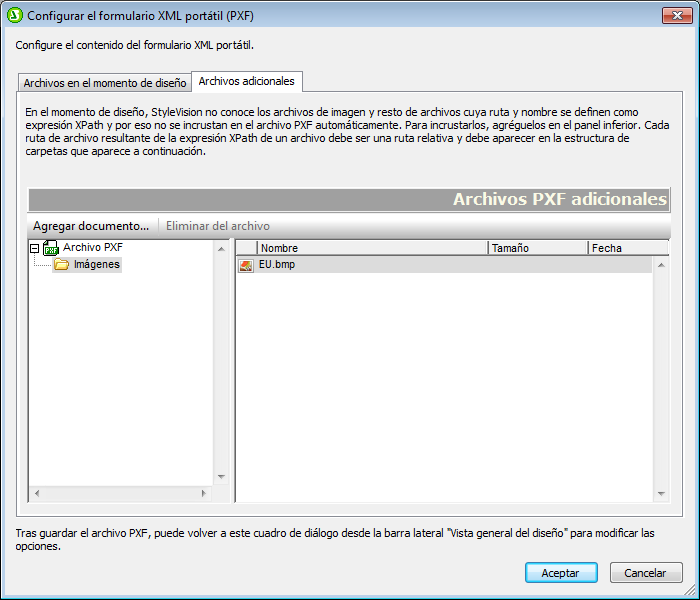This screenshot has width=700, height=600.
Task: Click file list scroll-up arrow
Action: tap(661, 265)
